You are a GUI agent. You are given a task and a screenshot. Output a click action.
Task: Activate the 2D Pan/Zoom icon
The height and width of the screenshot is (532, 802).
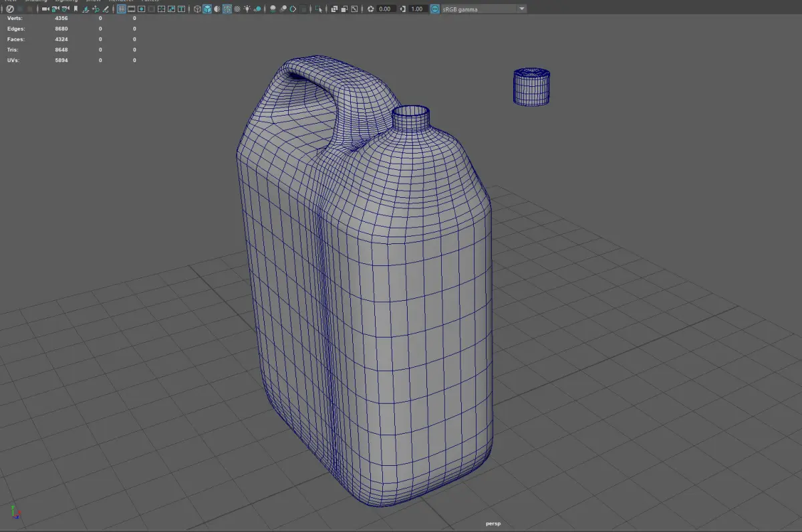click(96, 9)
